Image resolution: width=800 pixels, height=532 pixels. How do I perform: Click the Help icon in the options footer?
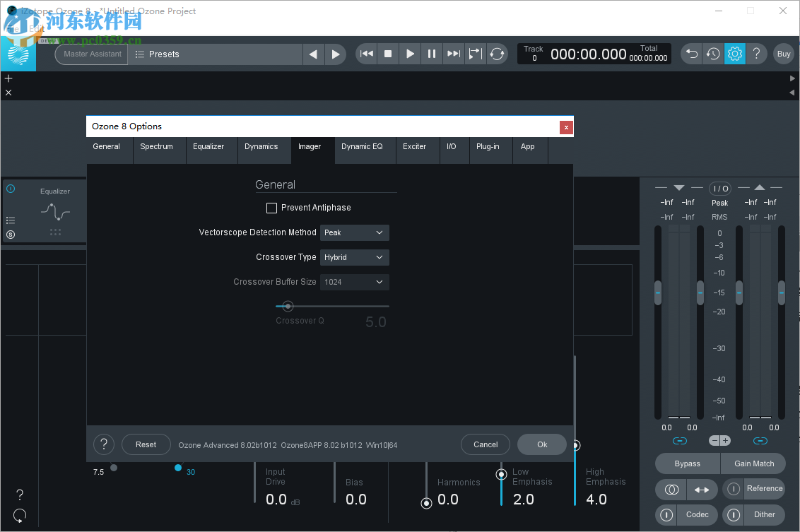[x=104, y=444]
